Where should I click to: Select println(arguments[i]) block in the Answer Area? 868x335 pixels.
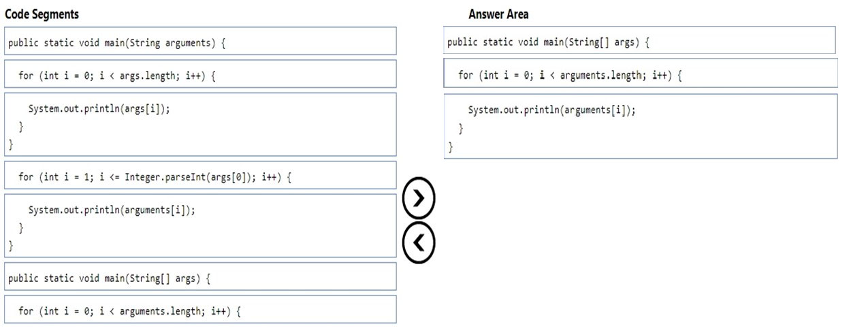(x=641, y=127)
